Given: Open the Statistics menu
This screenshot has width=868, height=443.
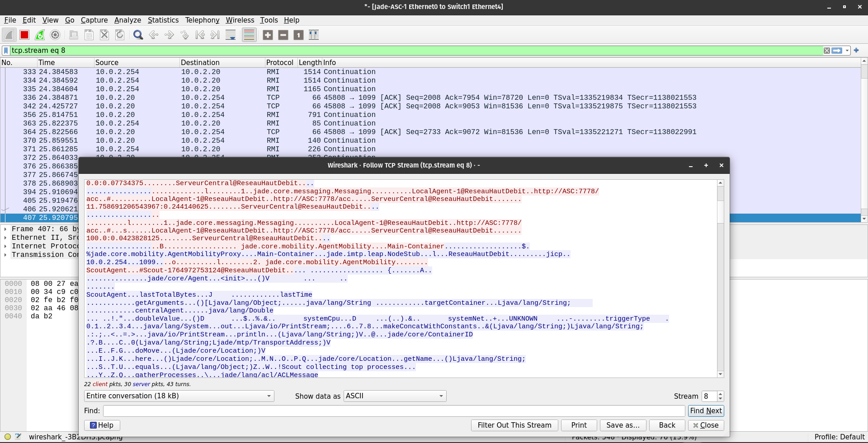Looking at the screenshot, I should (x=163, y=20).
